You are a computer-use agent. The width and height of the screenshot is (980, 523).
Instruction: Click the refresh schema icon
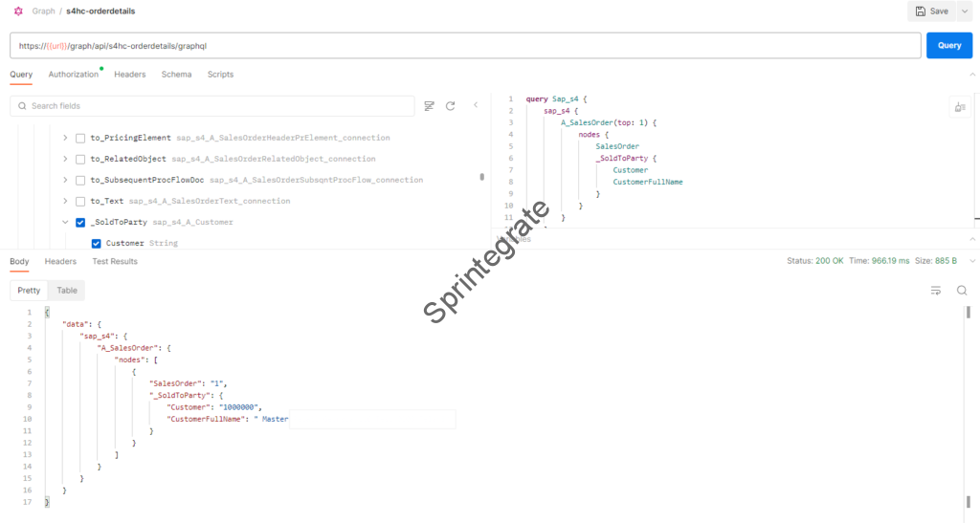(x=450, y=106)
